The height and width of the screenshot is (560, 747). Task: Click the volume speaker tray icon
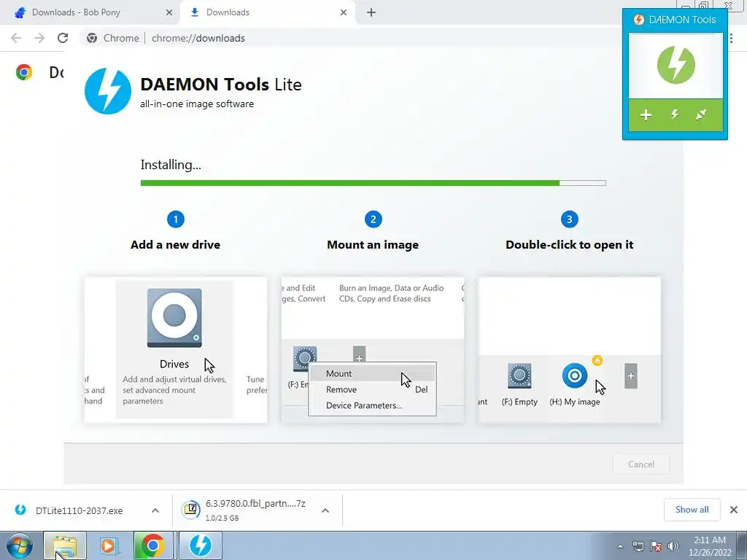pyautogui.click(x=673, y=546)
